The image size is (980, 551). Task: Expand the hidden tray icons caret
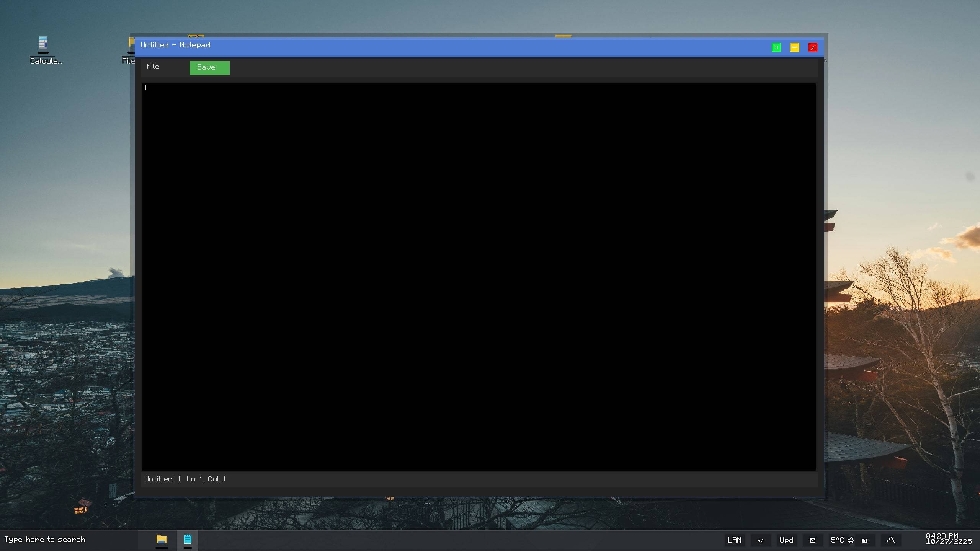890,540
